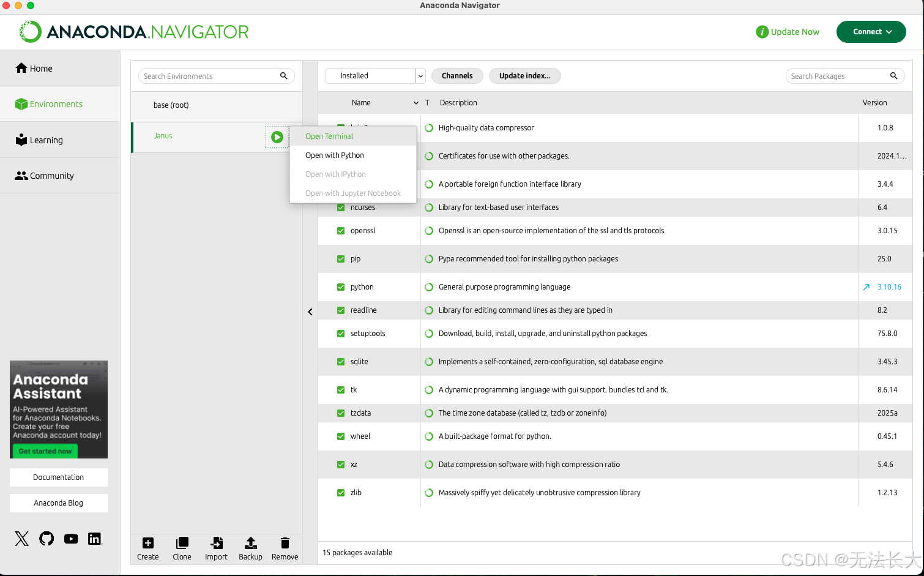This screenshot has height=576, width=924.
Task: Uncheck the ncurses package checkbox
Action: coord(341,208)
